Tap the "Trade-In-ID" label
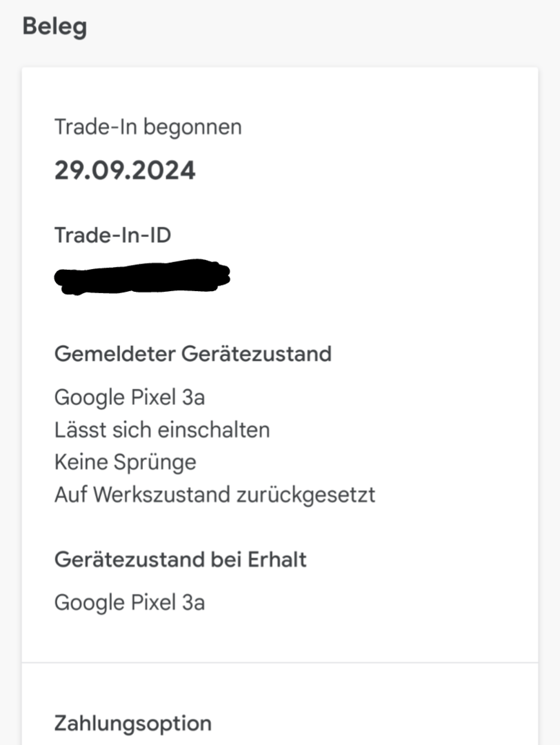 pos(112,235)
